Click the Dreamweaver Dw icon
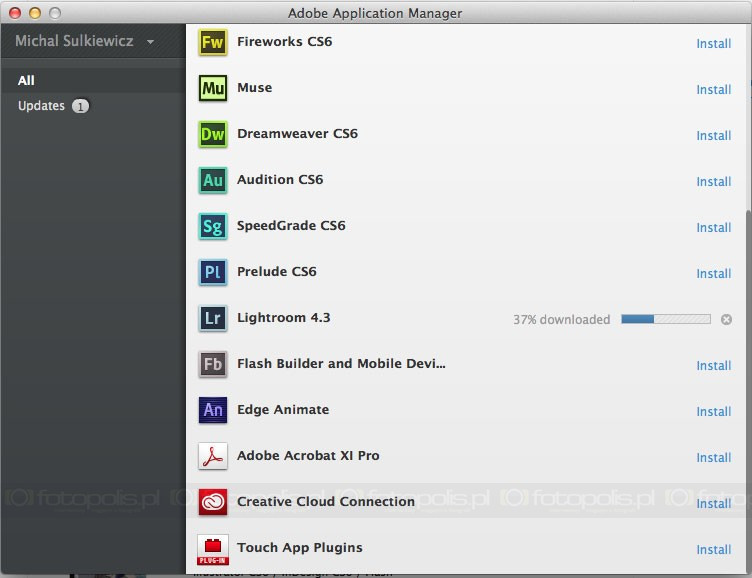 [x=212, y=134]
